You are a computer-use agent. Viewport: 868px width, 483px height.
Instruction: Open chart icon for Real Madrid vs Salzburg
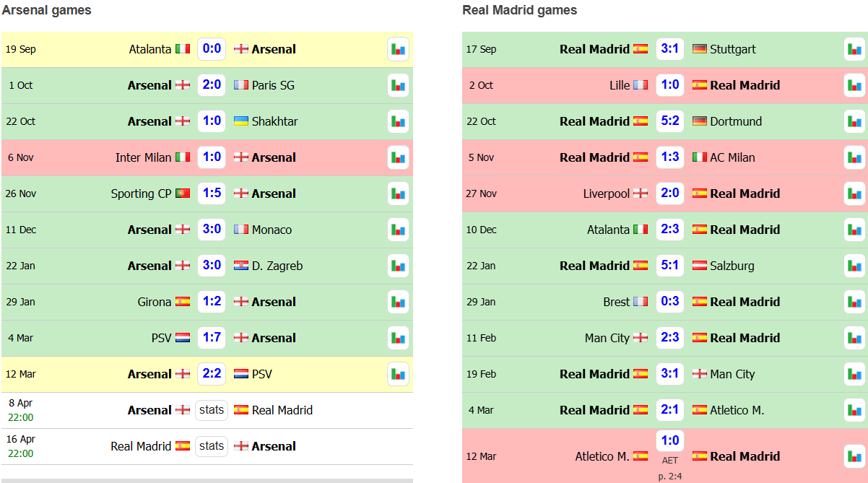point(854,266)
